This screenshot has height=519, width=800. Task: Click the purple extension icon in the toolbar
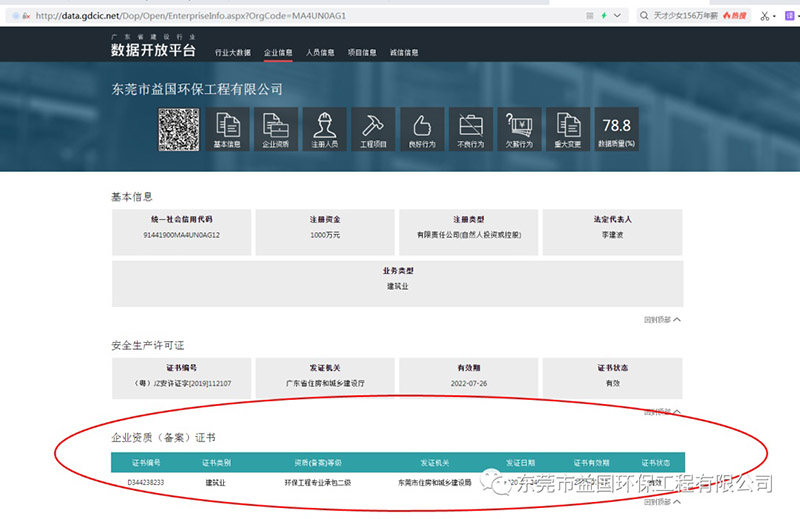tap(789, 16)
